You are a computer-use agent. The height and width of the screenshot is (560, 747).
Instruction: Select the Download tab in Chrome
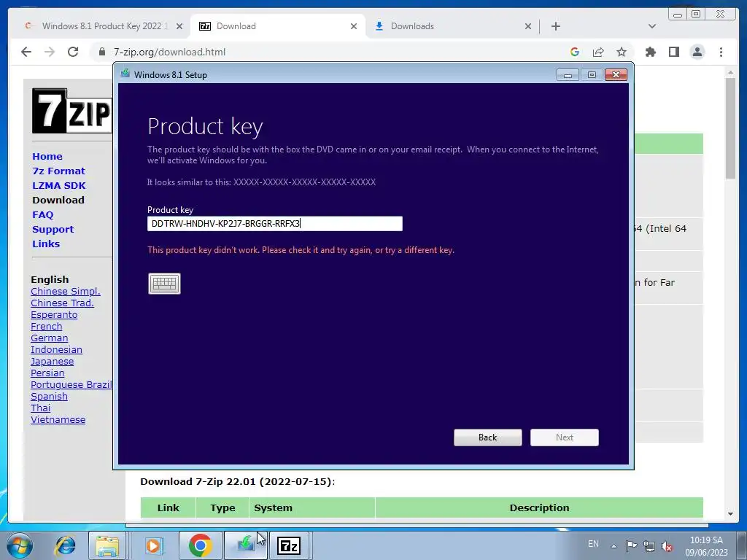[277, 26]
